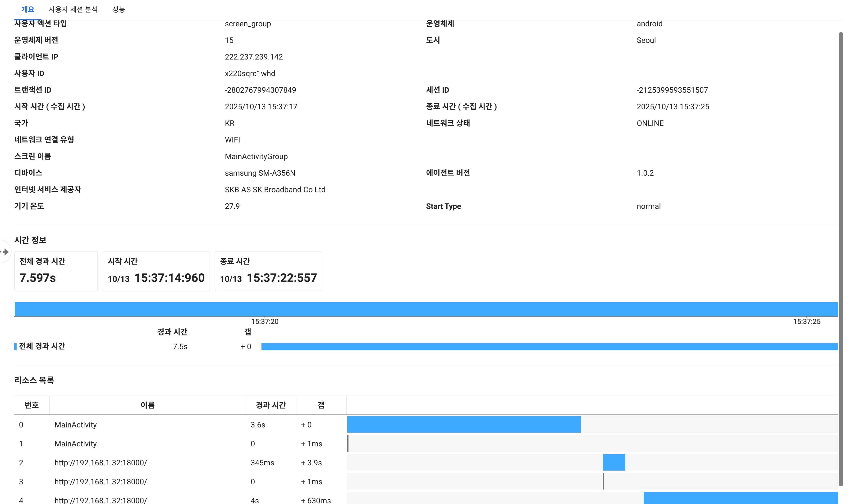Click the 전체 경과 시간 timeline bar

(x=549, y=346)
